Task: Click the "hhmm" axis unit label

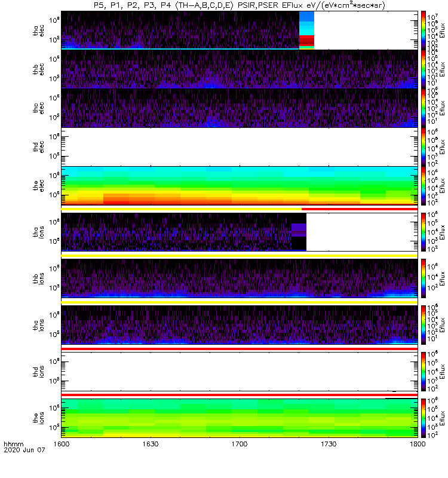Action: pyautogui.click(x=13, y=444)
